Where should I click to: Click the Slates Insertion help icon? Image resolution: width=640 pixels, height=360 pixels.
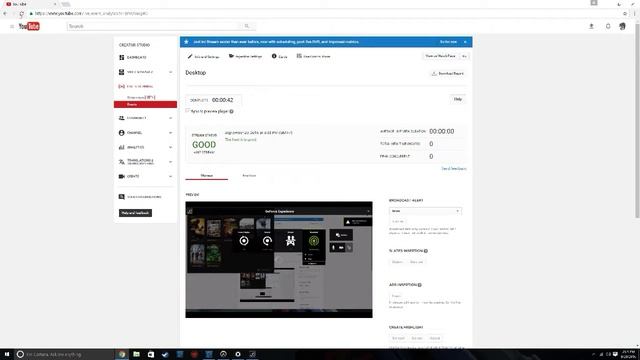[426, 251]
